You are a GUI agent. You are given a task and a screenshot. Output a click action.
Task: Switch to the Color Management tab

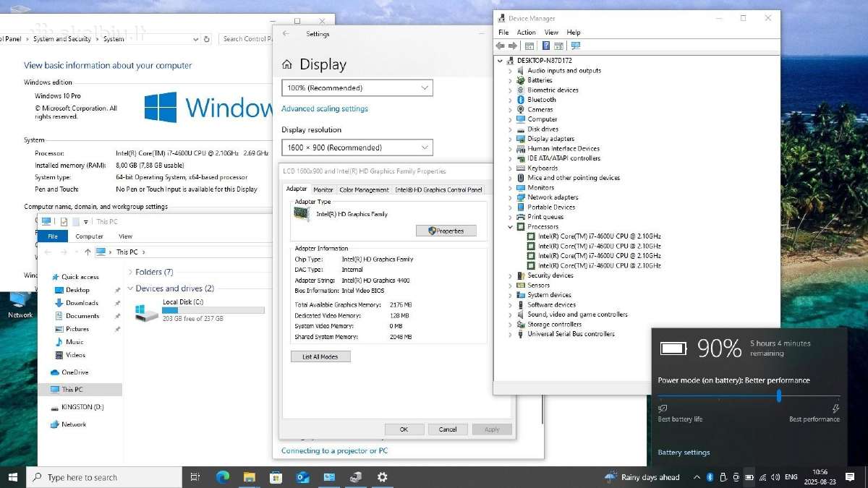pyautogui.click(x=364, y=189)
